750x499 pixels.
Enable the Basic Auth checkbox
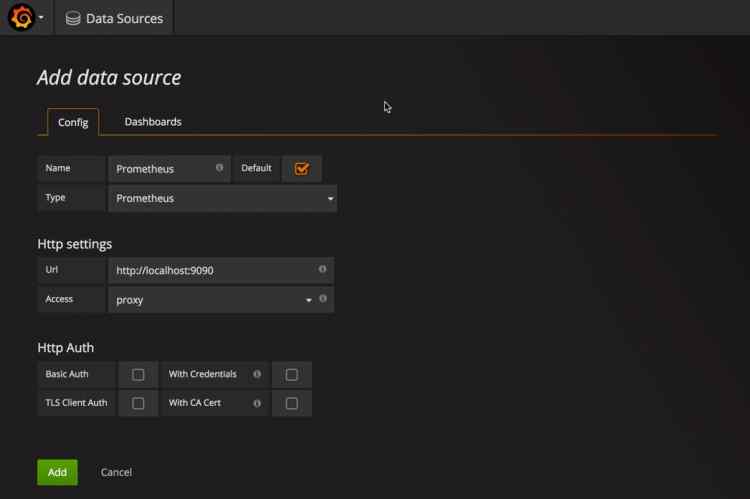[138, 375]
